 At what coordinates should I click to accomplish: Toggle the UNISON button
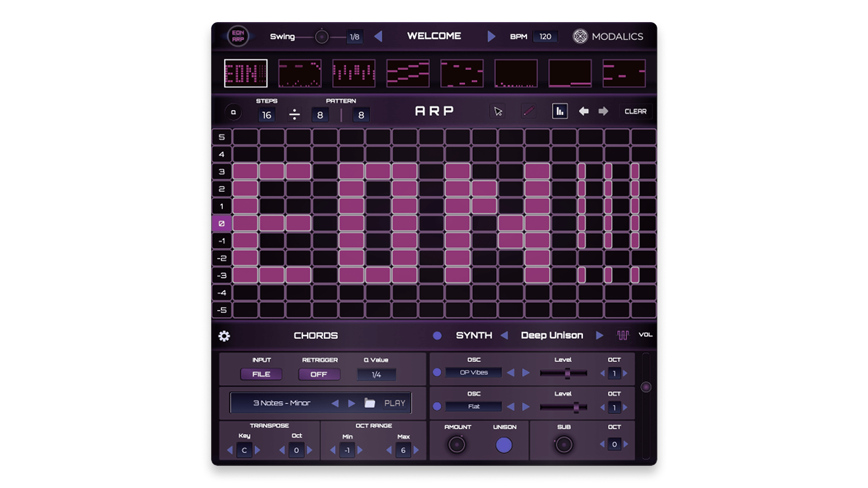point(504,445)
